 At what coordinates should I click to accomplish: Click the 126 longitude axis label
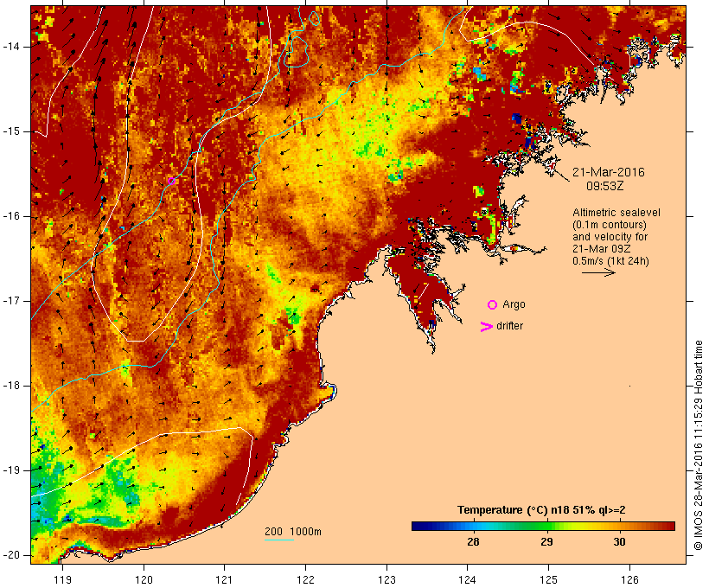click(x=629, y=579)
